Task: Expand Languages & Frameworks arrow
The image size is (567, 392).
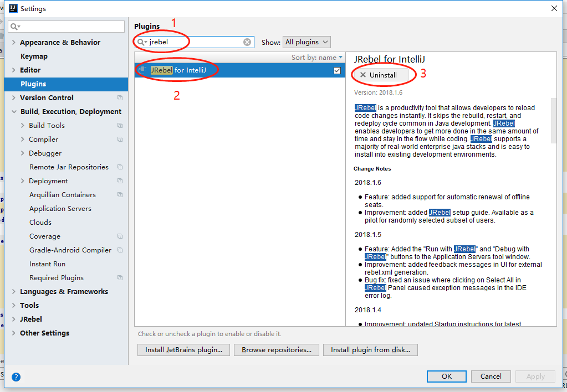Action: [x=14, y=292]
